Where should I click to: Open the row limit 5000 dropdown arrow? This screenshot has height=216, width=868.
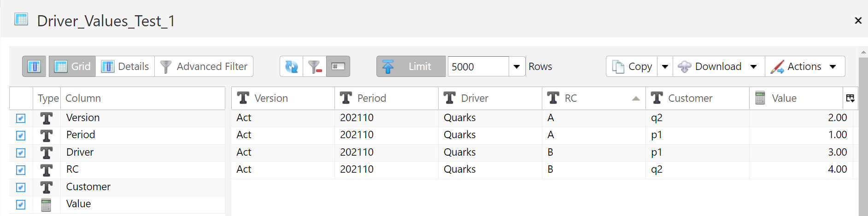[x=517, y=67]
